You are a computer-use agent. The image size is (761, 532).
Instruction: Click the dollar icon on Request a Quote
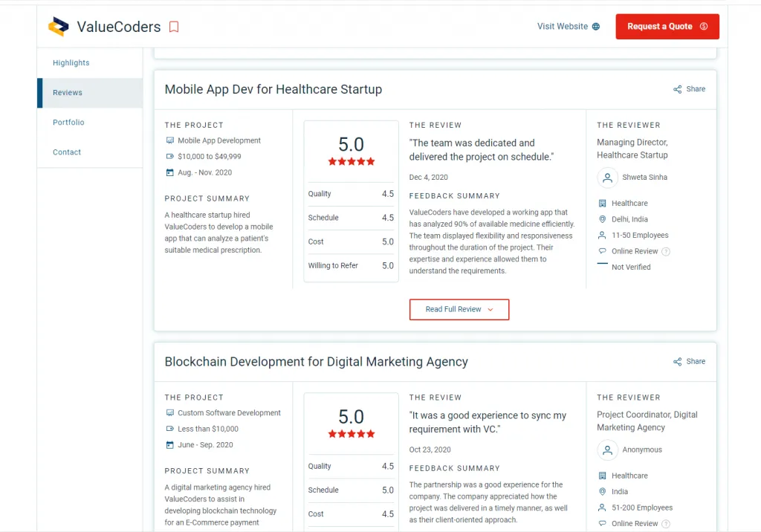(x=704, y=26)
